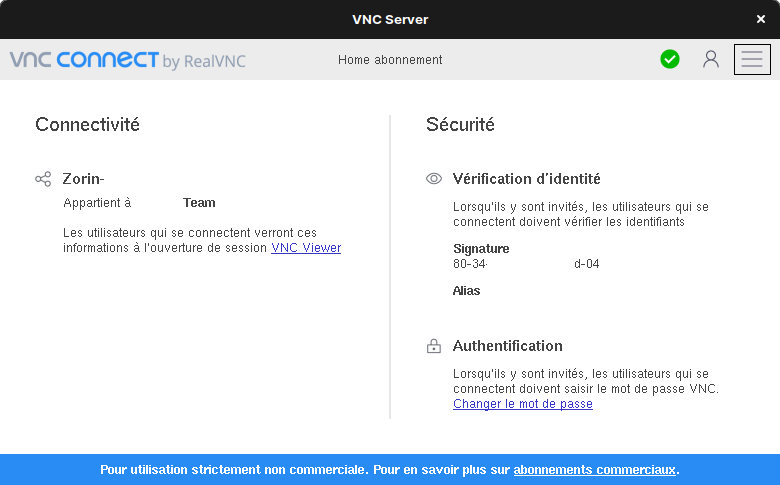Viewport: 780px width, 485px height.
Task: Click the Zorin- computer name
Action: 83,179
